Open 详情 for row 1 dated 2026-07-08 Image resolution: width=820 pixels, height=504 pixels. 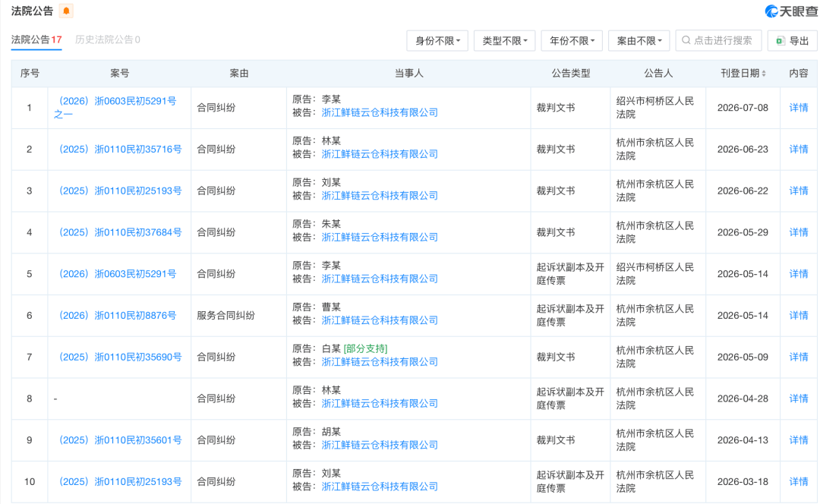coord(799,108)
